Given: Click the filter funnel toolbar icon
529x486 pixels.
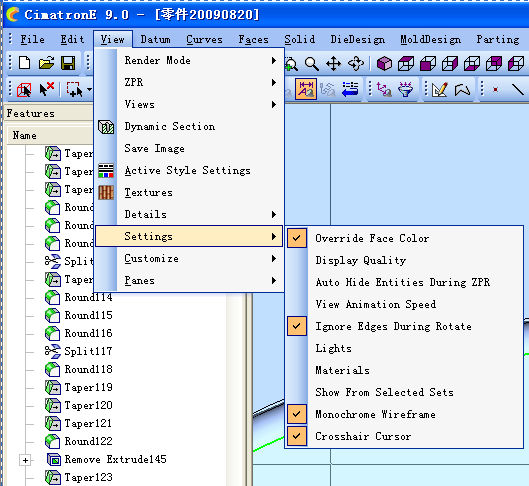Looking at the screenshot, I should click(406, 89).
